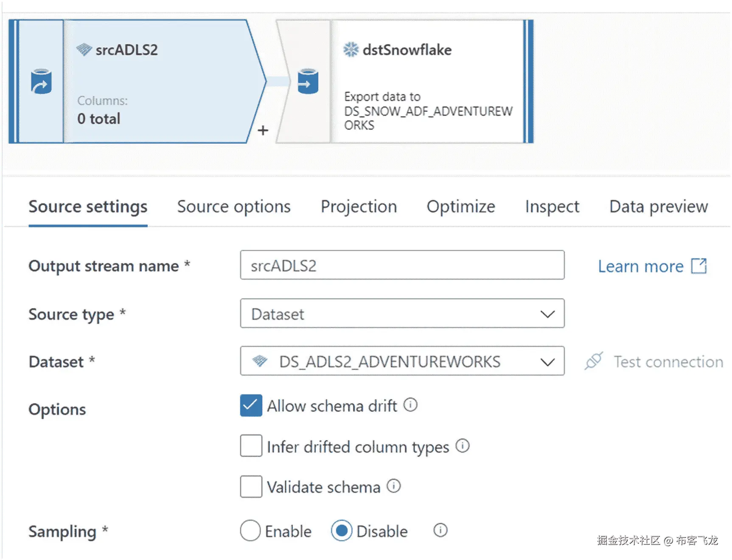732x560 pixels.
Task: Click the 'Infer drifted column types' label text
Action: pos(358,447)
